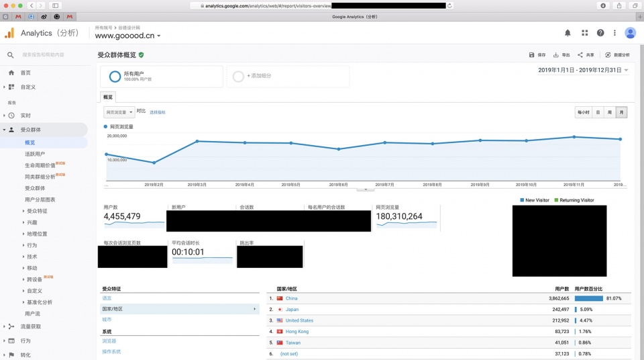Click the 城市 link

[x=107, y=320]
